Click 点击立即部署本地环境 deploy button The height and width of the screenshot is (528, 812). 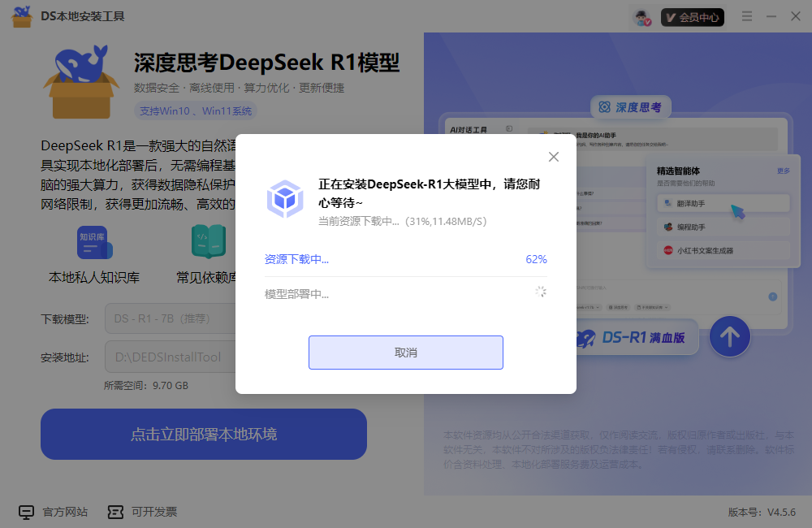pos(203,435)
